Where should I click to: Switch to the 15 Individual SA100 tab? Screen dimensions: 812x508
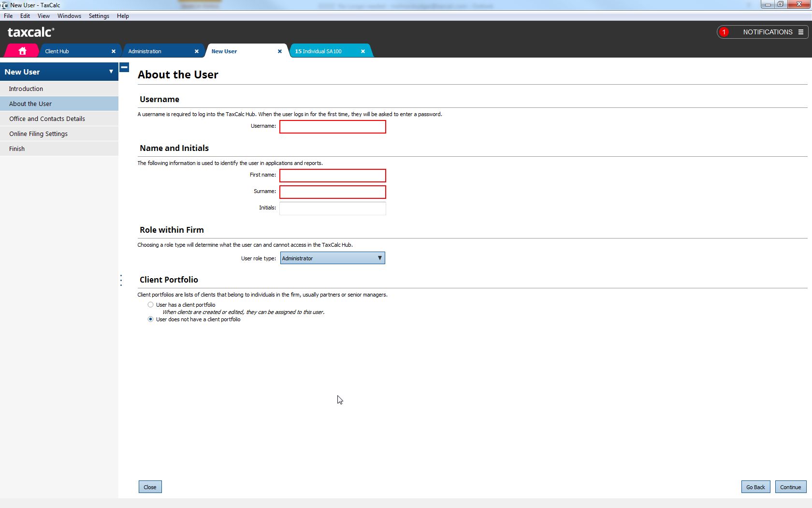tap(319, 51)
